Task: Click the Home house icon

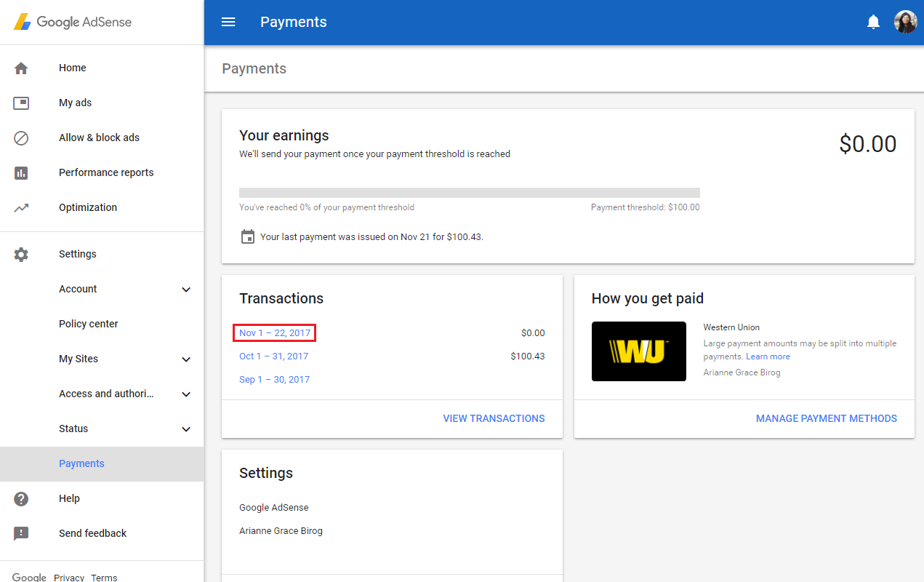Action: (21, 68)
